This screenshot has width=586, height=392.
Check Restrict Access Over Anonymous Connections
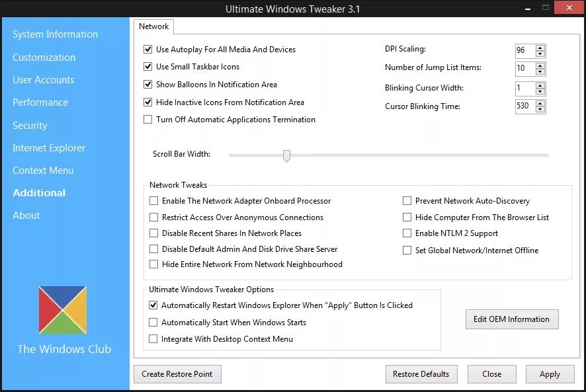point(153,217)
